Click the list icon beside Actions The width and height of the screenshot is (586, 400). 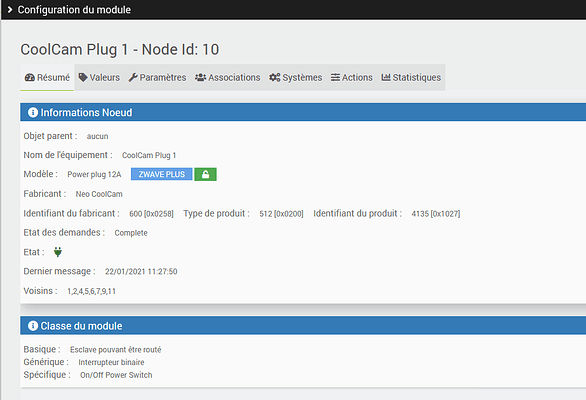[335, 77]
